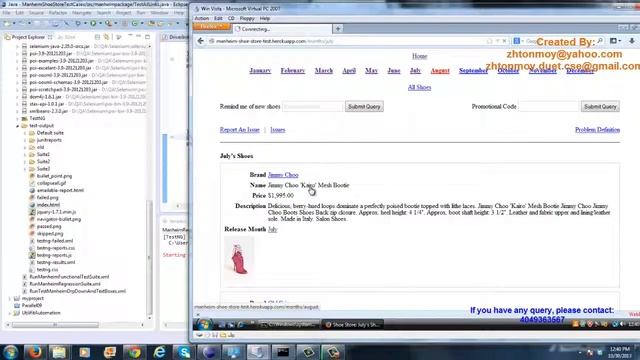Viewport: 640px width, 360px height.
Task: Open the Eclipse taskbar icon
Action: (x=209, y=352)
